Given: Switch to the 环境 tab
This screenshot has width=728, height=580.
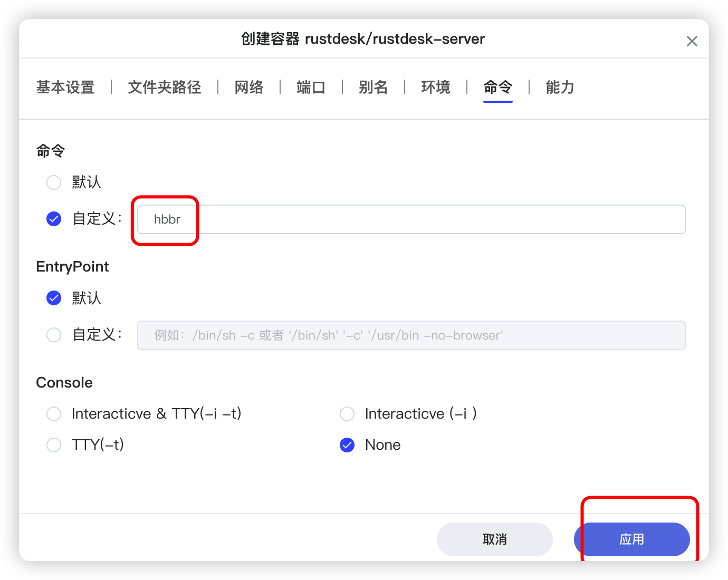Looking at the screenshot, I should 435,87.
